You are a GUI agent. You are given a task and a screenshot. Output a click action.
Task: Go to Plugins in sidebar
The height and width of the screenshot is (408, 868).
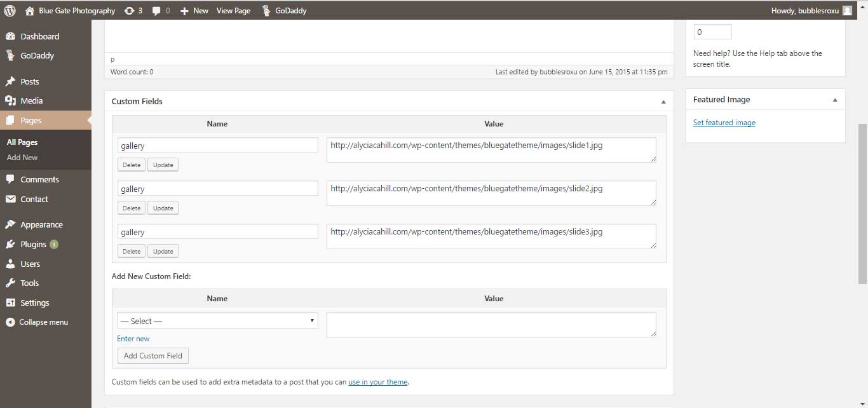tap(33, 244)
